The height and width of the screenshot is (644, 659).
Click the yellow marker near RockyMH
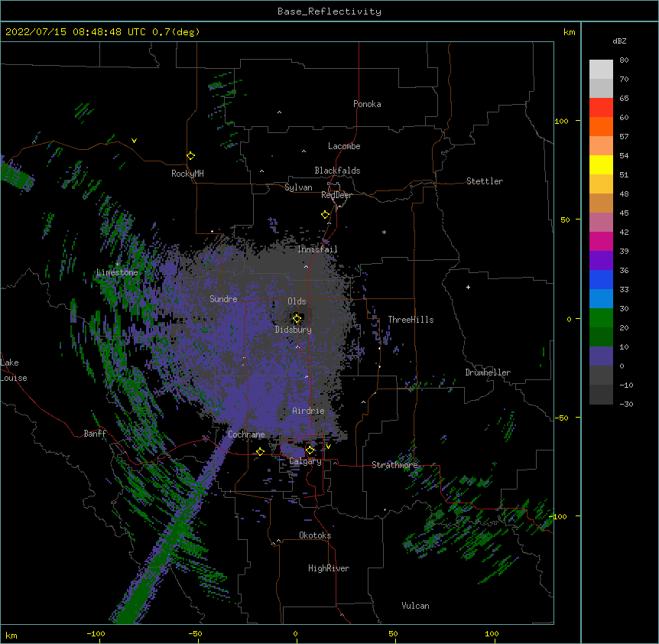coord(191,156)
